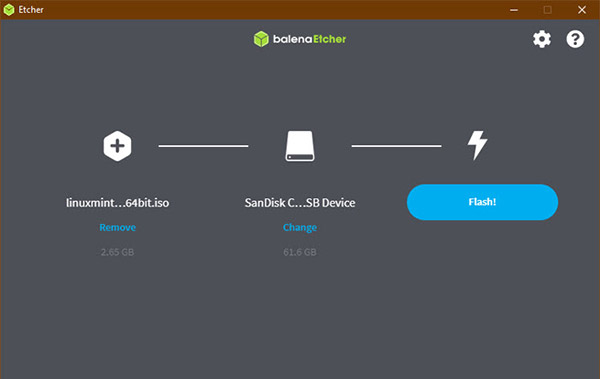Click the SanDisk C…SB Device label
The height and width of the screenshot is (379, 600).
(x=300, y=203)
